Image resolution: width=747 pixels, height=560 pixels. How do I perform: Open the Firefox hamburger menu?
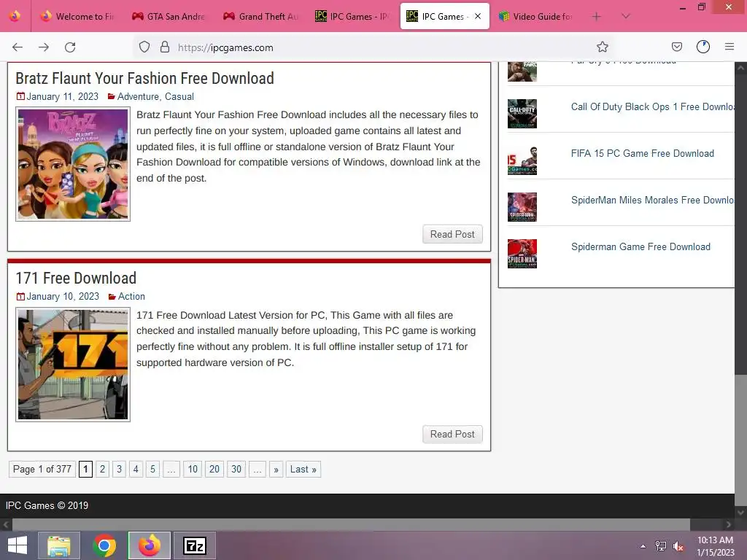729,47
